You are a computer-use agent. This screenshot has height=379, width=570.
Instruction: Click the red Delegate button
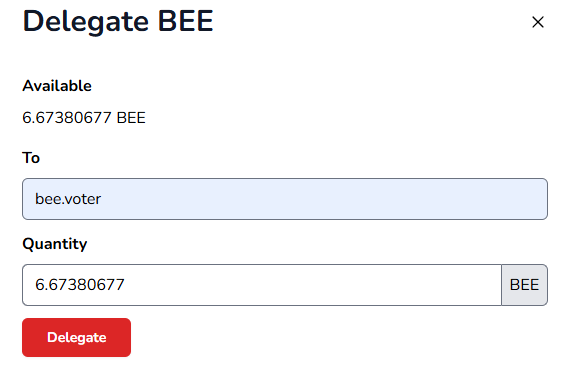point(76,337)
